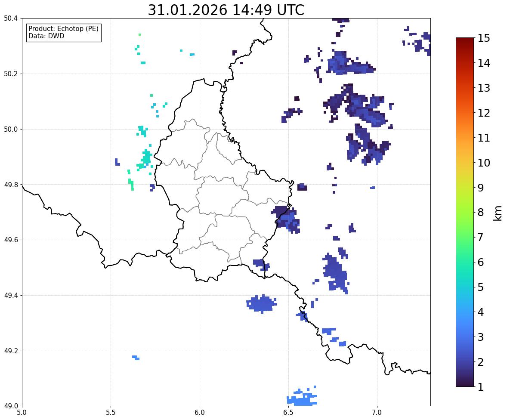Image resolution: width=507 pixels, height=420 pixels.
Task: Click the colorbar tick label 14
Action: (x=484, y=63)
